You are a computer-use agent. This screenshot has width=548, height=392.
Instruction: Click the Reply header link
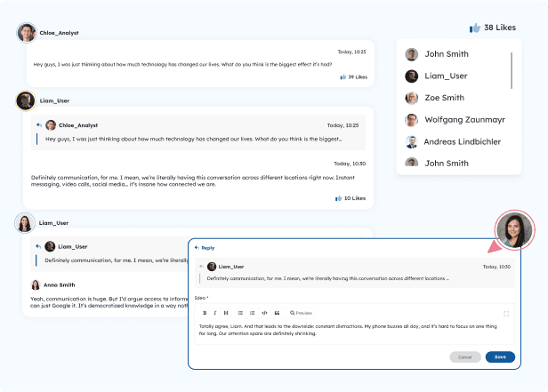205,248
